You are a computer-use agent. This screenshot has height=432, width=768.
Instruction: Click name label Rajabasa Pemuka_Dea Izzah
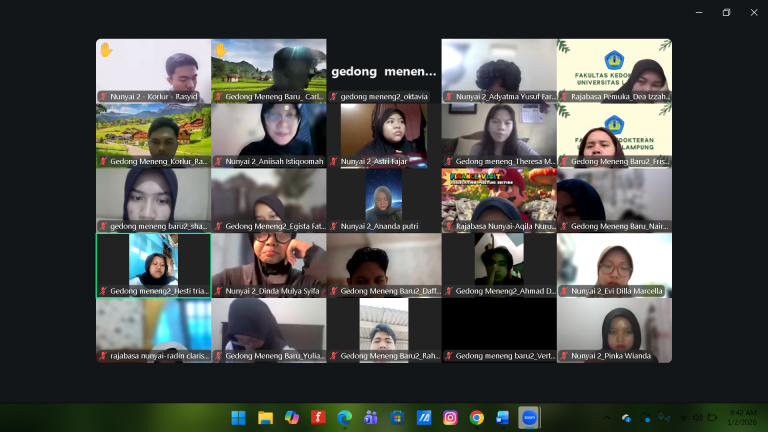click(620, 96)
